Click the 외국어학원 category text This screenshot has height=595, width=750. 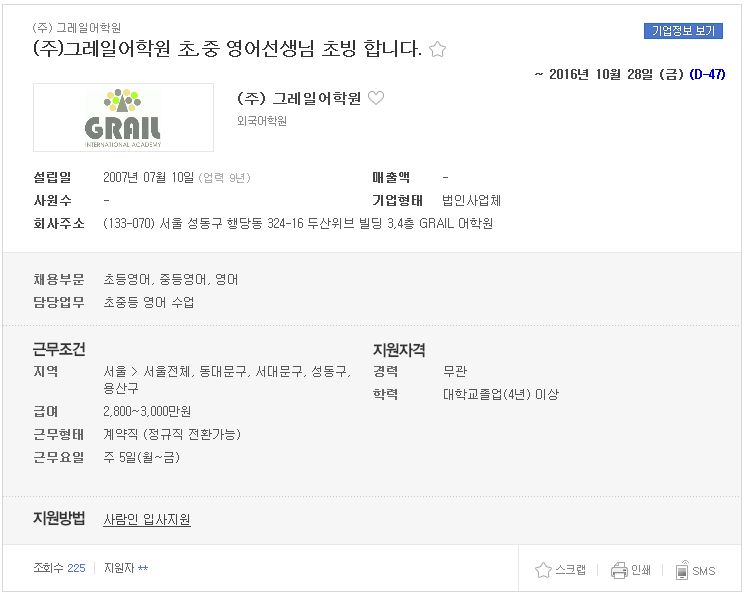coord(262,121)
